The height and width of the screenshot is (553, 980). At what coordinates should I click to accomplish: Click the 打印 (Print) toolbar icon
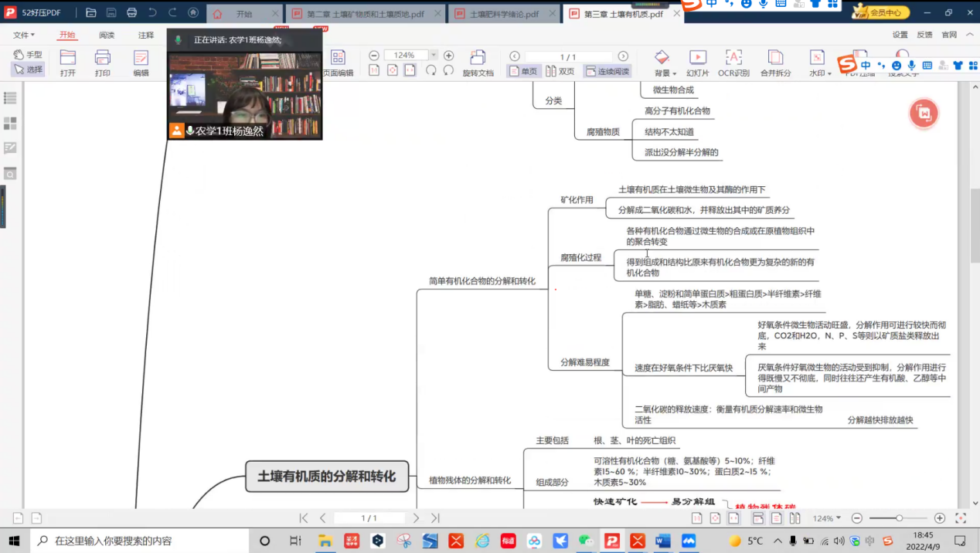pos(102,62)
